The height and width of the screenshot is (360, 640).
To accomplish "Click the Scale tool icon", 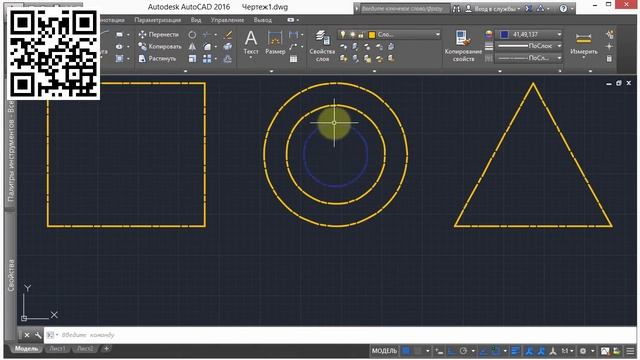I will pos(192,58).
